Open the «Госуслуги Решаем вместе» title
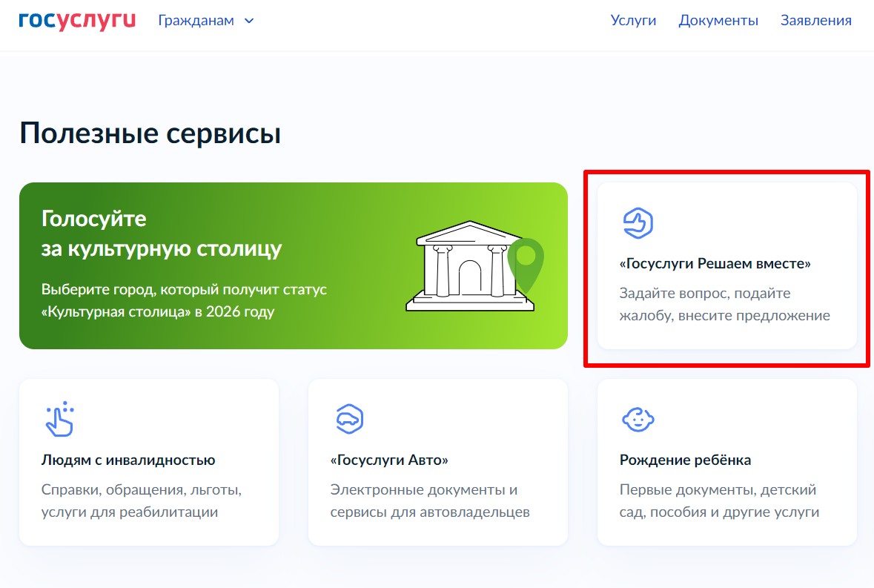This screenshot has height=588, width=874. [x=715, y=263]
